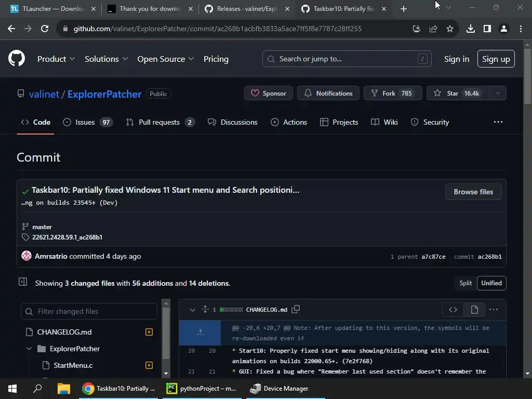This screenshot has width=532, height=399.
Task: Open ExplorerPatcher repository link
Action: coord(104,94)
